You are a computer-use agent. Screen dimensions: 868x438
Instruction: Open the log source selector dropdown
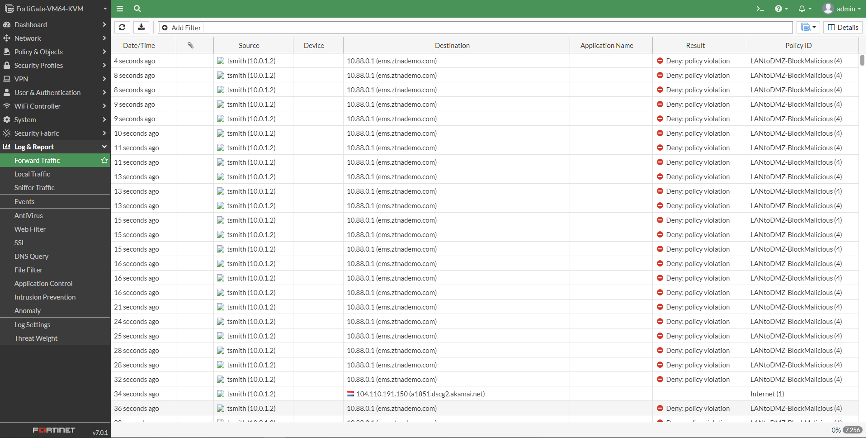(808, 27)
